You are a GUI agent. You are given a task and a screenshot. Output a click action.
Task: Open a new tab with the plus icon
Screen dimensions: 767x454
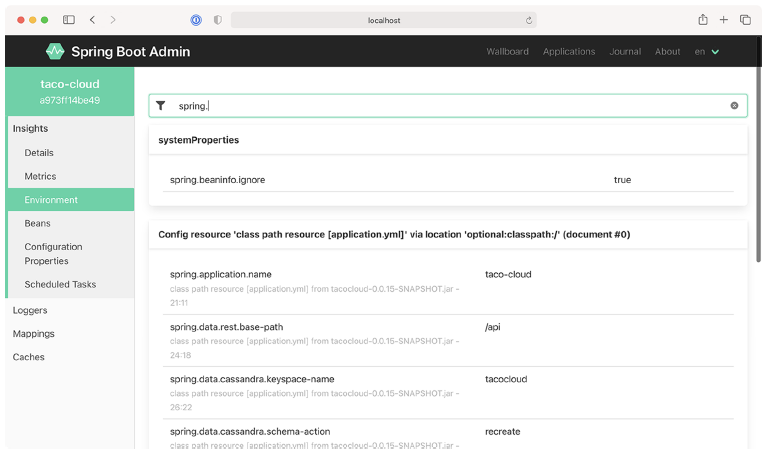pos(724,20)
